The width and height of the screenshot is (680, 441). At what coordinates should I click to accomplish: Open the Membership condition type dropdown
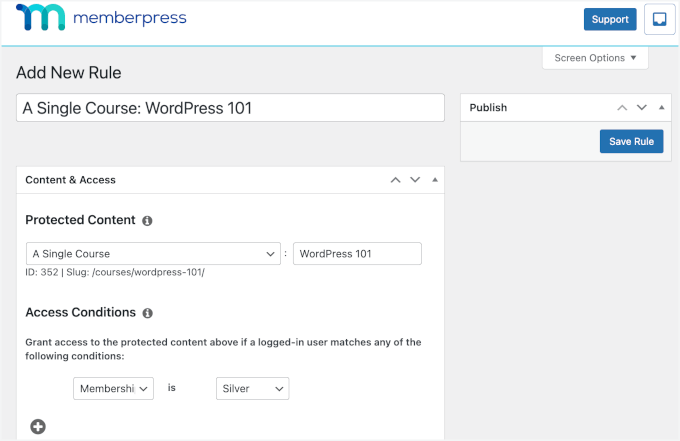pos(113,388)
